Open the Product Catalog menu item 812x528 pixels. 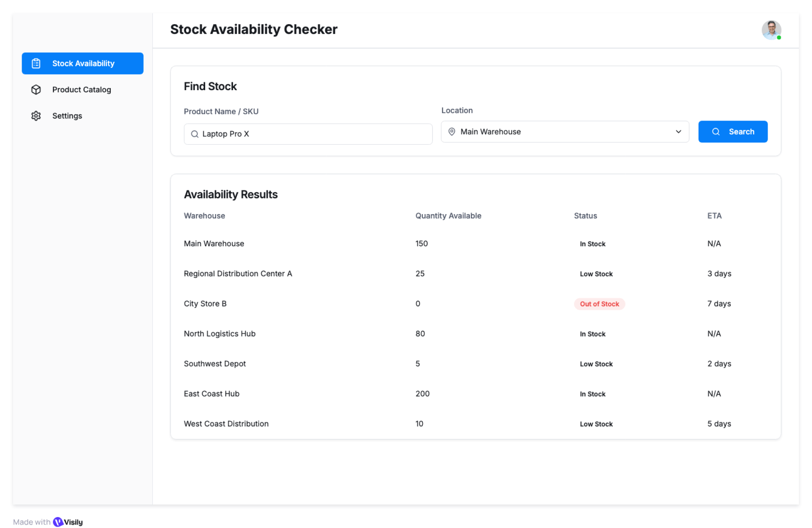(82, 90)
